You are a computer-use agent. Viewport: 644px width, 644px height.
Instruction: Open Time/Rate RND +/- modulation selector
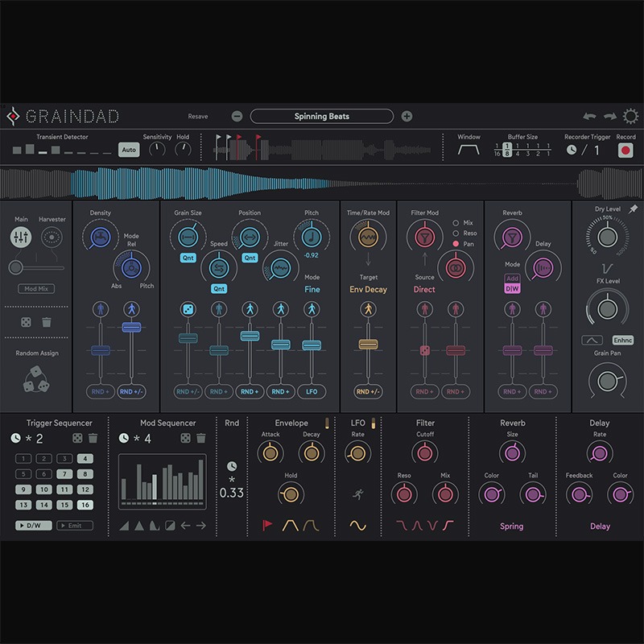tap(368, 392)
